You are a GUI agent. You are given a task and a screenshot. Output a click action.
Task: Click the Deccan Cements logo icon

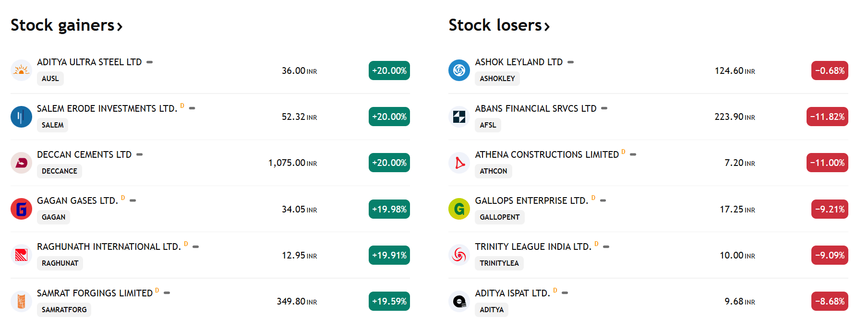[x=21, y=163]
